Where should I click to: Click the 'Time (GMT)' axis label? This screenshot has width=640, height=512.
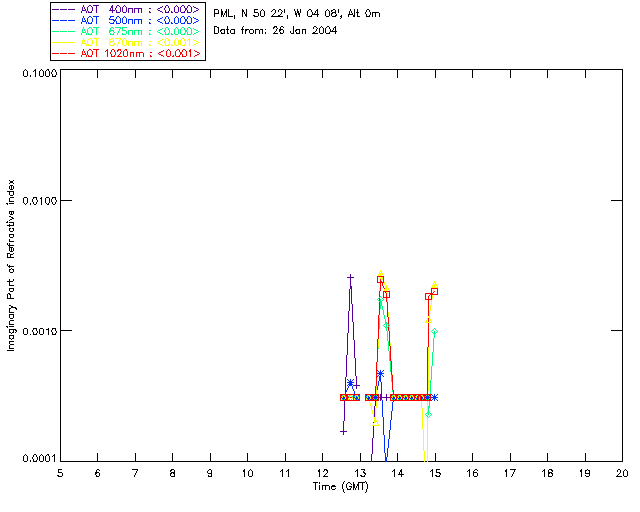[340, 487]
